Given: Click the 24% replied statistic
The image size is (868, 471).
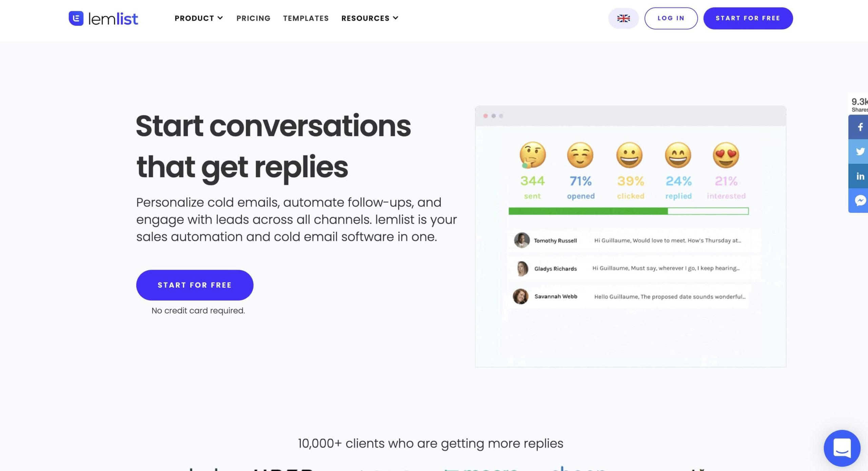Looking at the screenshot, I should click(x=678, y=187).
